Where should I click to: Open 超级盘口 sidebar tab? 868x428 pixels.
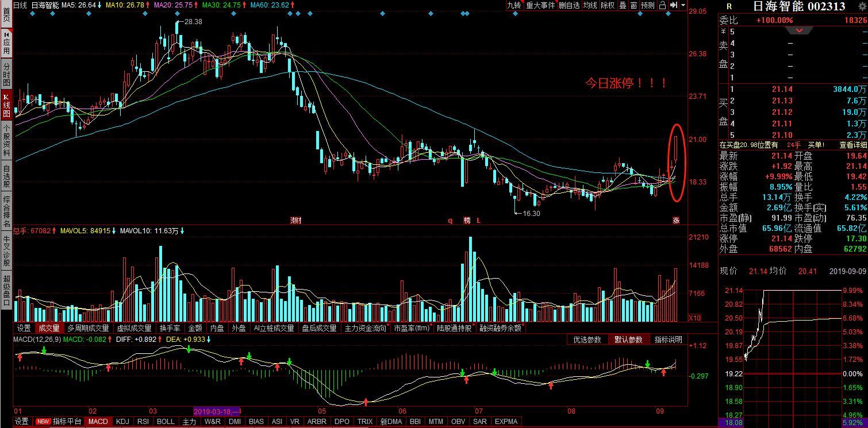pos(6,290)
